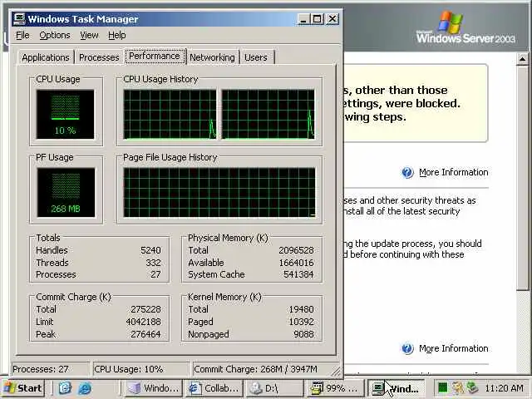This screenshot has height=399, width=532.
Task: Click the Handles value 5240
Action: pos(150,250)
